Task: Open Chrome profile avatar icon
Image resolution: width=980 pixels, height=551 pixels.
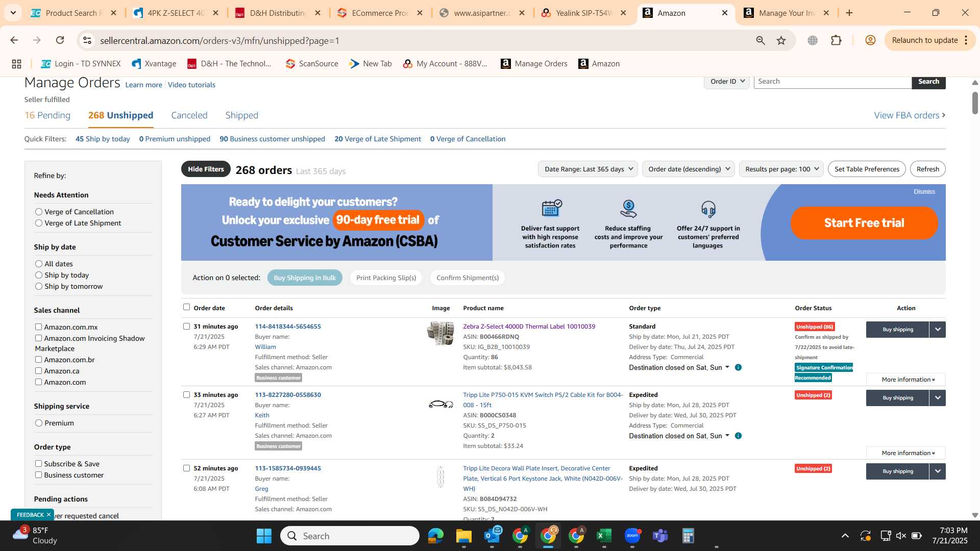Action: click(870, 40)
